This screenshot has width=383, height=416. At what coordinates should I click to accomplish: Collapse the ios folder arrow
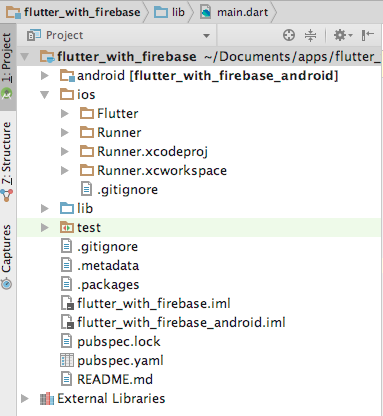[x=45, y=95]
